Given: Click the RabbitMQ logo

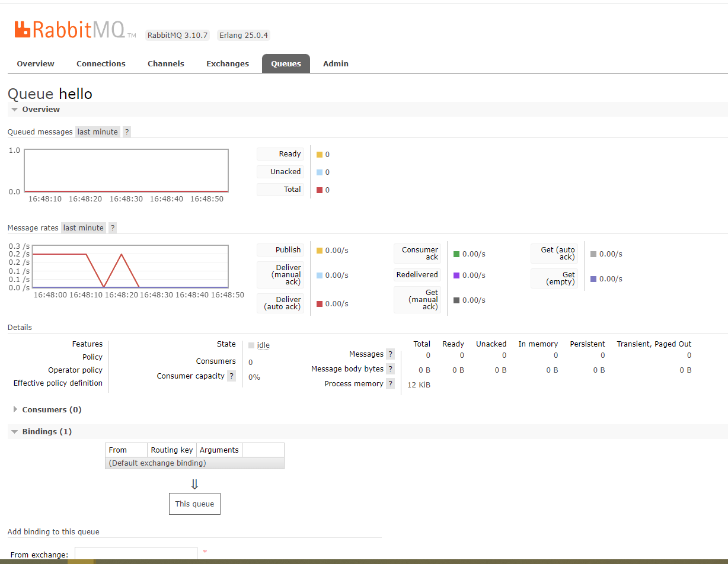Looking at the screenshot, I should pos(75,30).
